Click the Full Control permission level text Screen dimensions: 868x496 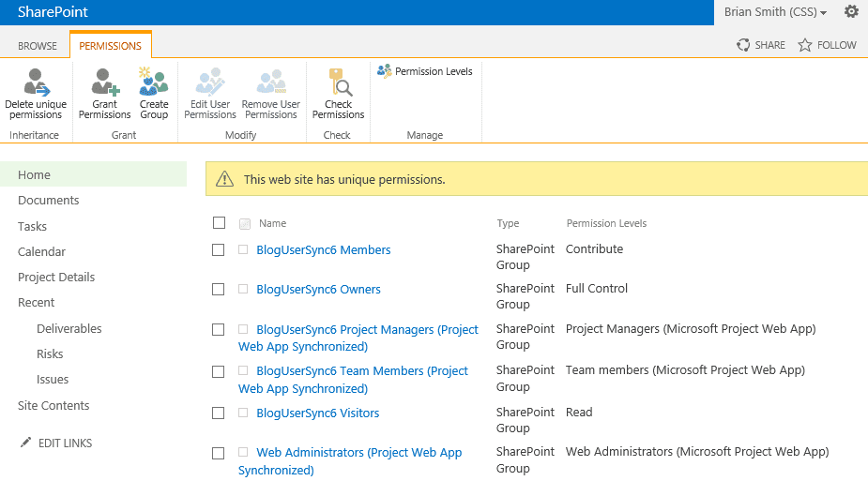tap(596, 288)
